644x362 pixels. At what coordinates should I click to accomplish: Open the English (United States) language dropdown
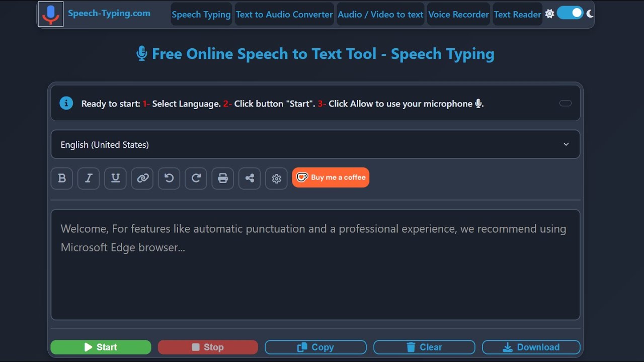point(315,144)
